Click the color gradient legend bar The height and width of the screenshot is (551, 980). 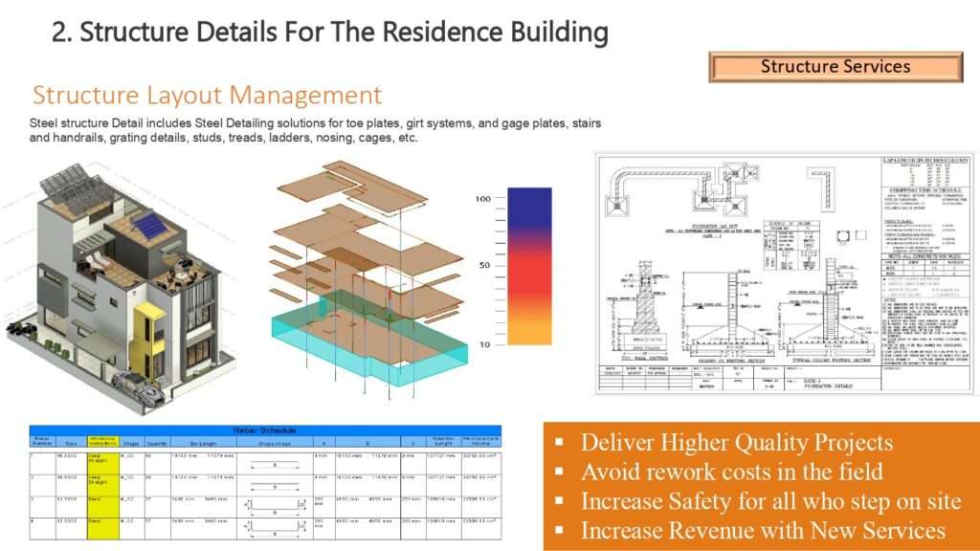[x=529, y=267]
